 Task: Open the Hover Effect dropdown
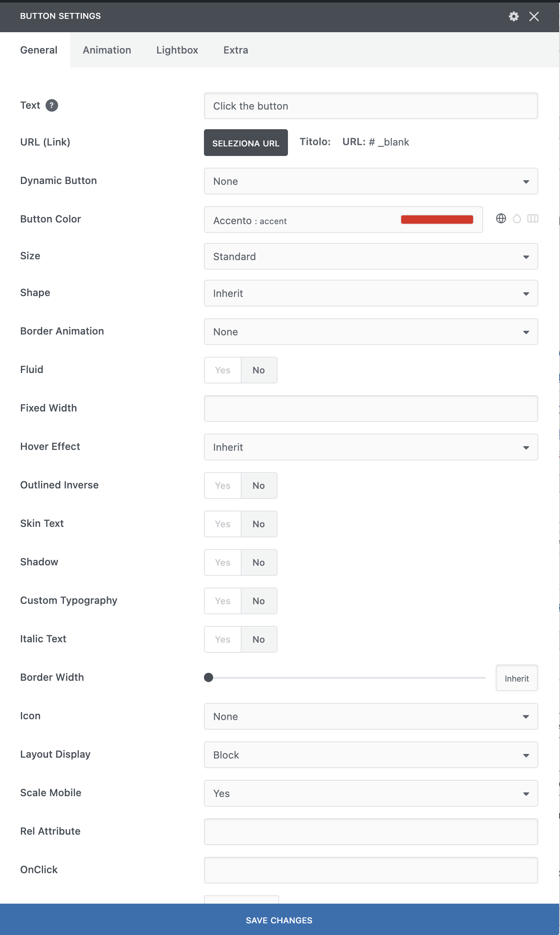point(371,447)
